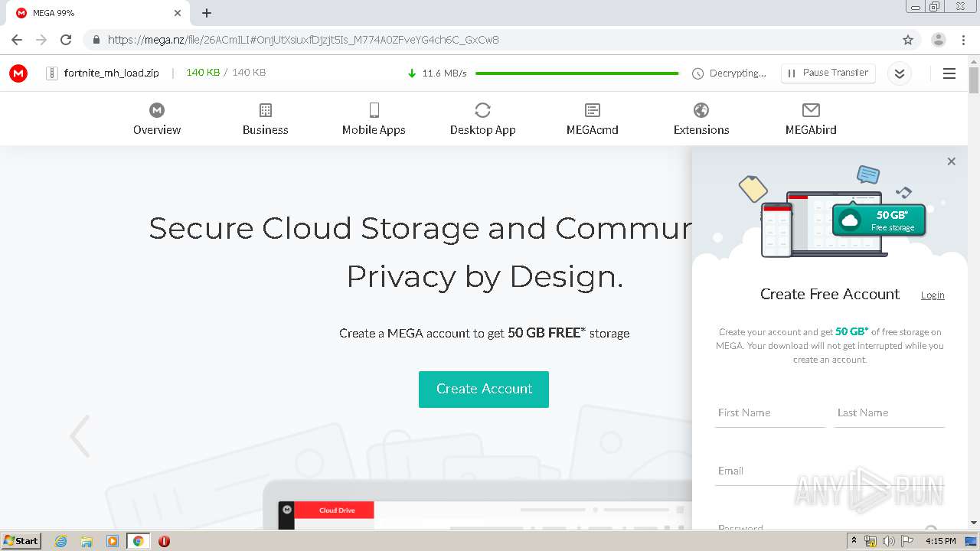Click the volume tray icon

pyautogui.click(x=888, y=541)
